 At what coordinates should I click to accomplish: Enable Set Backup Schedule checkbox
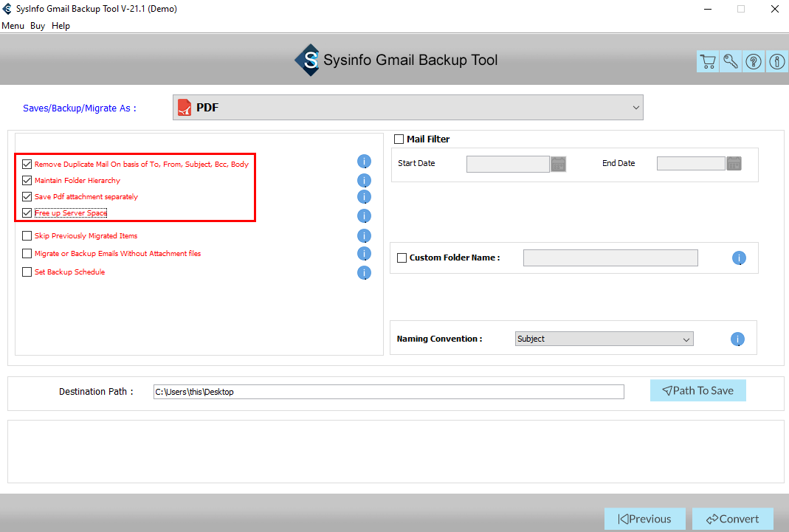pyautogui.click(x=27, y=272)
